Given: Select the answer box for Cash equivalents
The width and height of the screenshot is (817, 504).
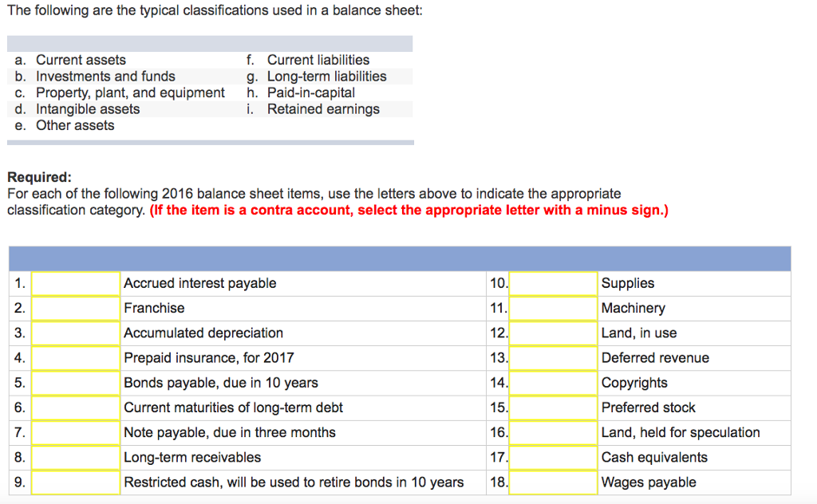Looking at the screenshot, I should (x=554, y=457).
